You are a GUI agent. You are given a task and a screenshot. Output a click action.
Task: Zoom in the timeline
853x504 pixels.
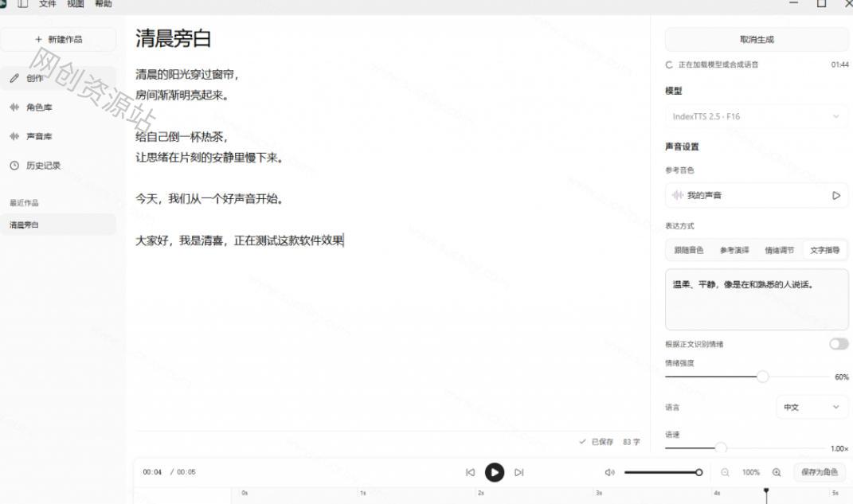coord(777,472)
